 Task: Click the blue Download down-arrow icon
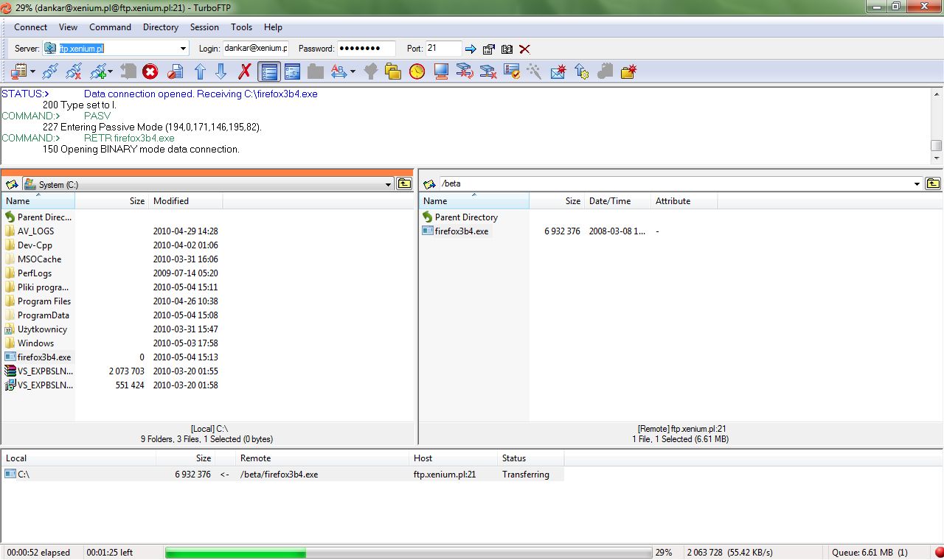click(221, 71)
